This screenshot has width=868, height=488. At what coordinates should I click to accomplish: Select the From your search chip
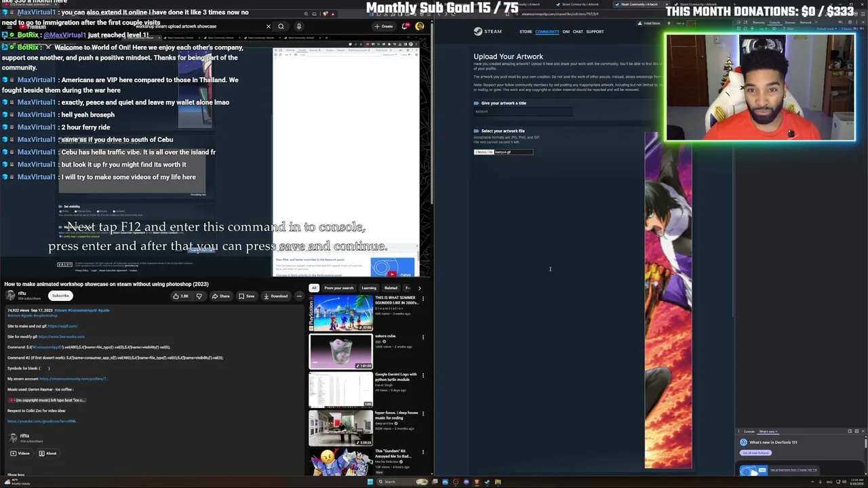pos(338,288)
